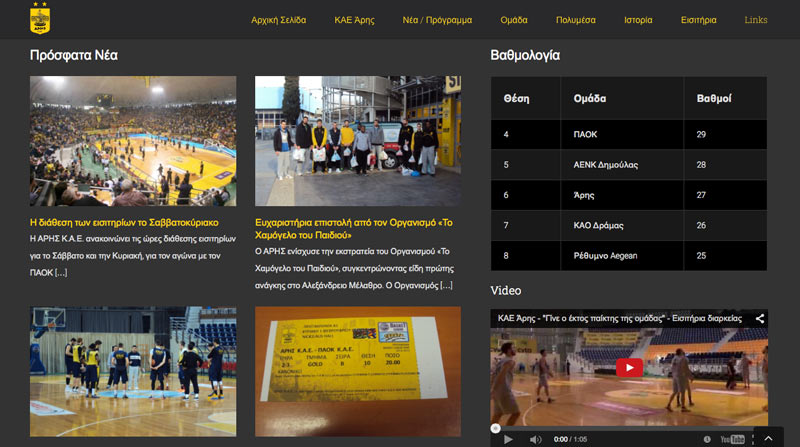Open the crowded arena news thumbnail
The width and height of the screenshot is (800, 447).
(133, 141)
